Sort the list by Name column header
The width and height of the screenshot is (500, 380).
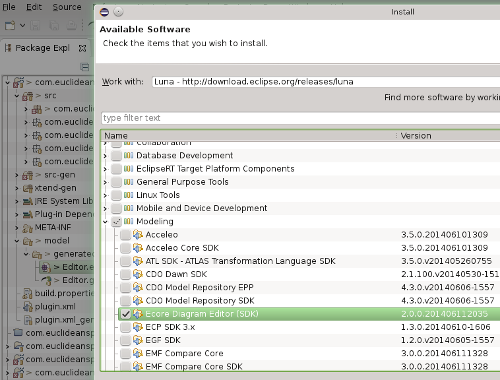[x=116, y=136]
